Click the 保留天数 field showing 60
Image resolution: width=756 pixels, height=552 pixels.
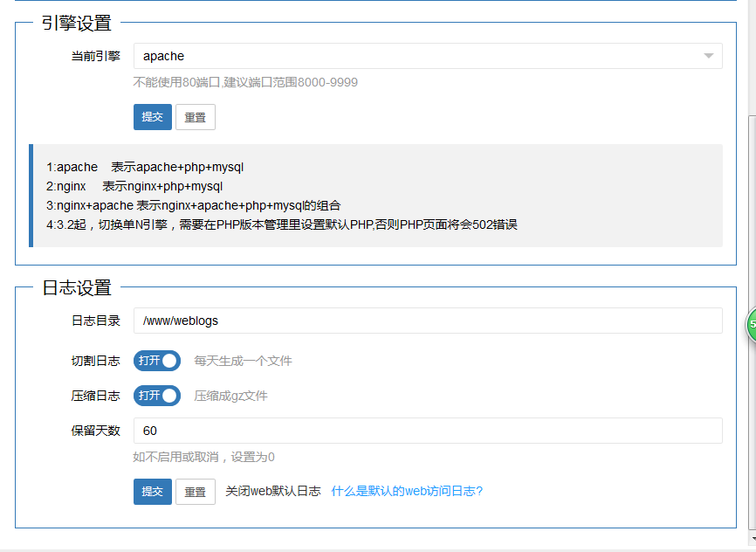[428, 431]
